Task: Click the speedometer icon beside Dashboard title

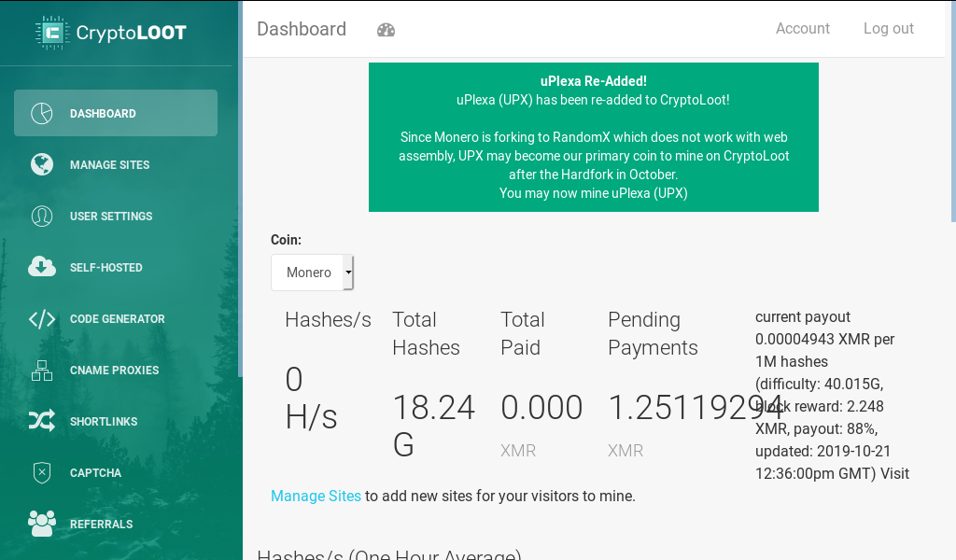Action: click(x=386, y=30)
